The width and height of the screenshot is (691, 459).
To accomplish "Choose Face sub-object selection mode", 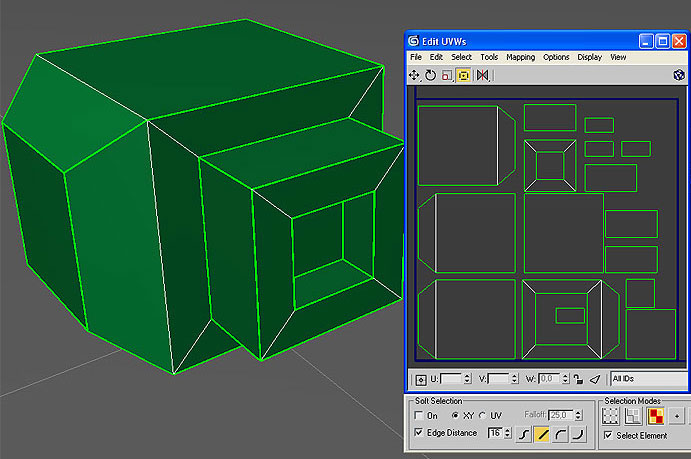I will [x=656, y=416].
